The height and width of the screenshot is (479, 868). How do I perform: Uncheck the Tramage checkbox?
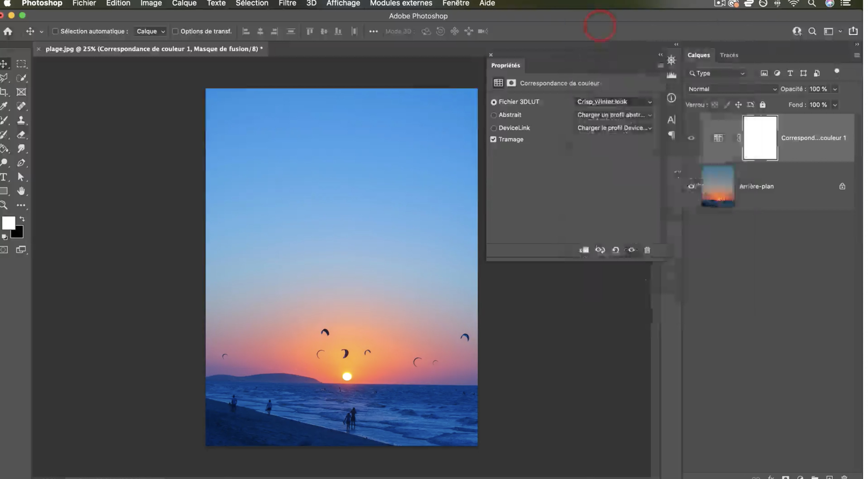(x=493, y=139)
